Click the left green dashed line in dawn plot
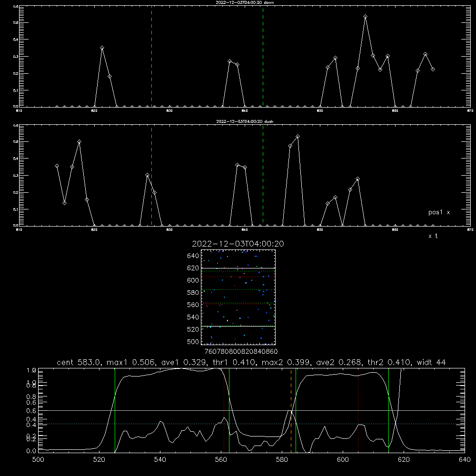 pyautogui.click(x=151, y=56)
